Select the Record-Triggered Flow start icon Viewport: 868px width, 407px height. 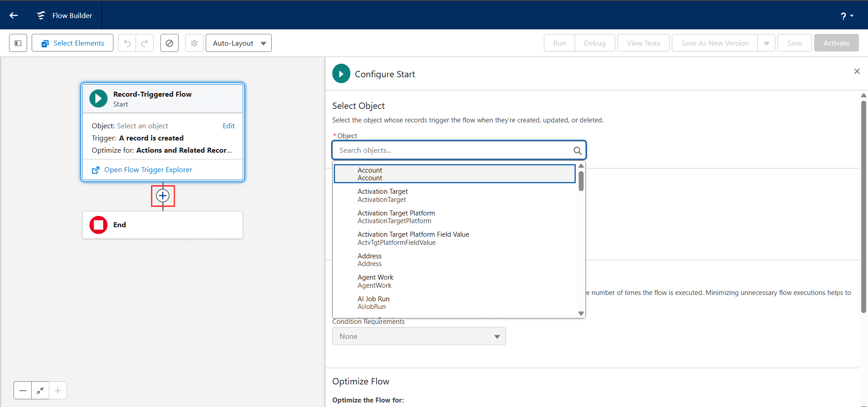point(99,98)
